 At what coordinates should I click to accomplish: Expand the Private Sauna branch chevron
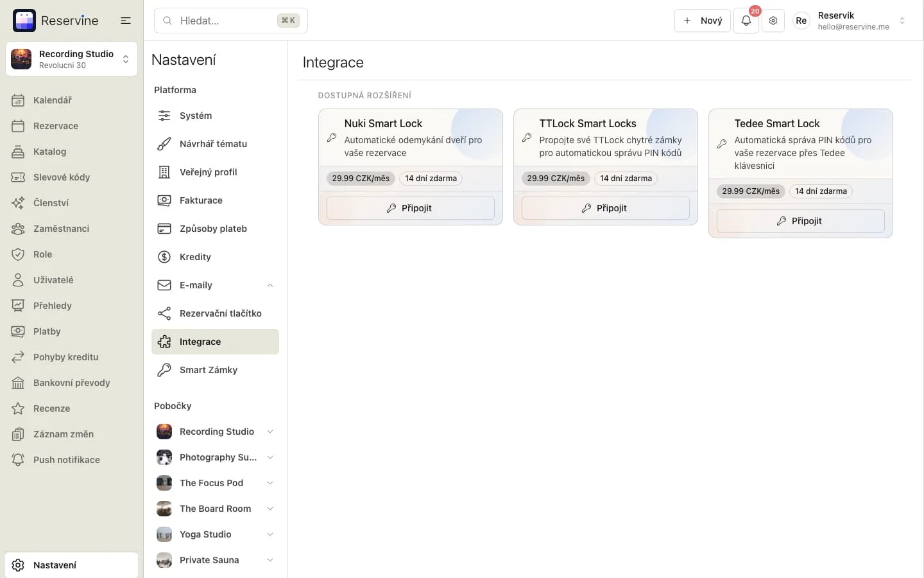(x=270, y=560)
